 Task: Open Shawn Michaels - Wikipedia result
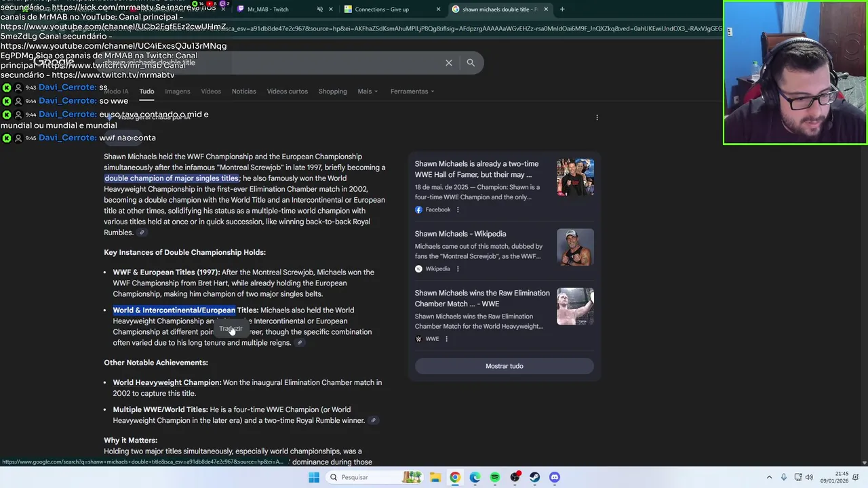(460, 234)
